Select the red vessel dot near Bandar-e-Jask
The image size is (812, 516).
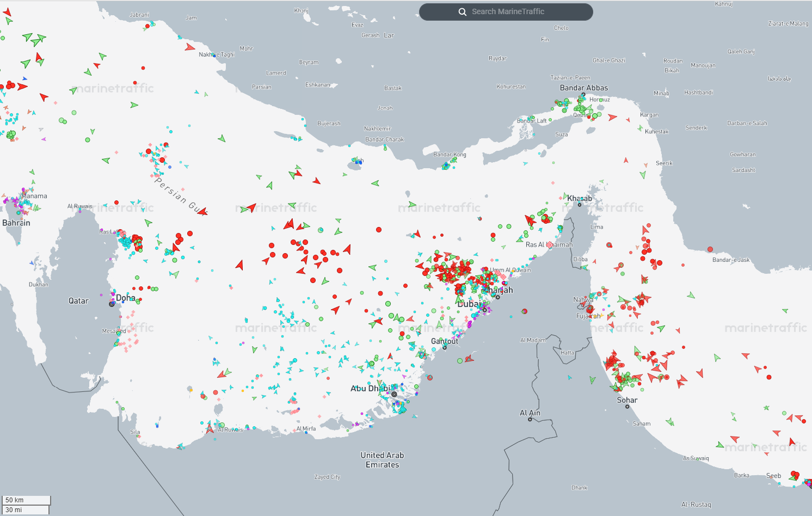tap(710, 249)
